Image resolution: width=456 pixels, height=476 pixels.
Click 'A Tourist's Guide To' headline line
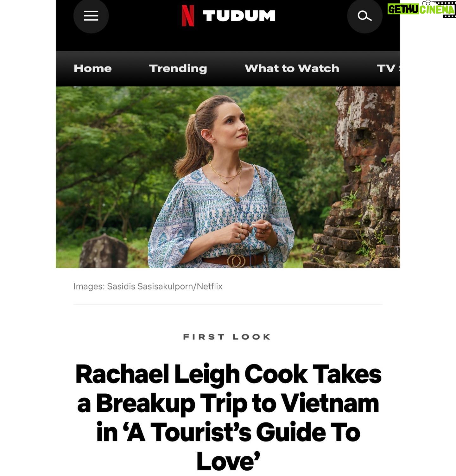(228, 432)
